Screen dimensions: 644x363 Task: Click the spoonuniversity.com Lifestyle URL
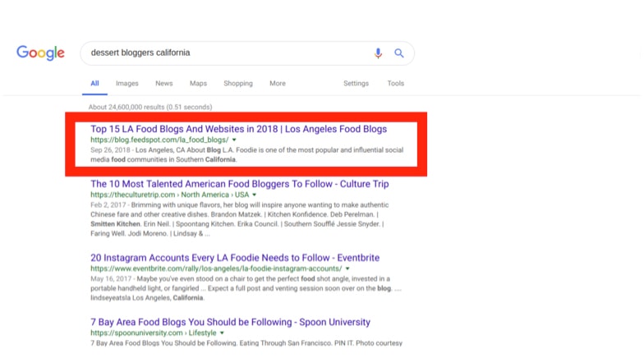coord(153,333)
